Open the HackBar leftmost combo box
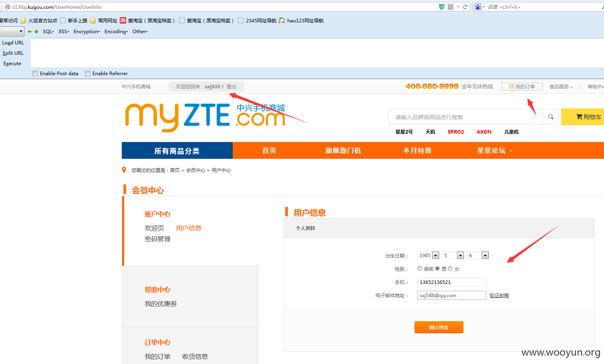Screen dimensions: 604x364 click(12, 31)
